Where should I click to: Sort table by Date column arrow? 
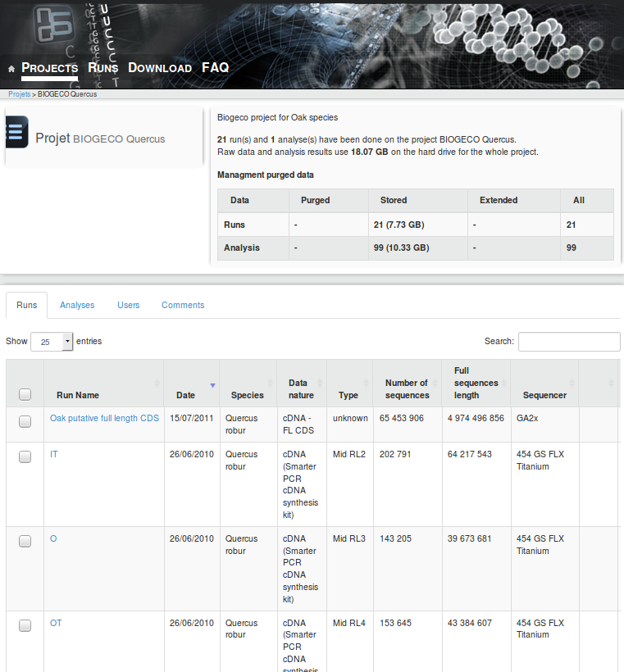(213, 384)
